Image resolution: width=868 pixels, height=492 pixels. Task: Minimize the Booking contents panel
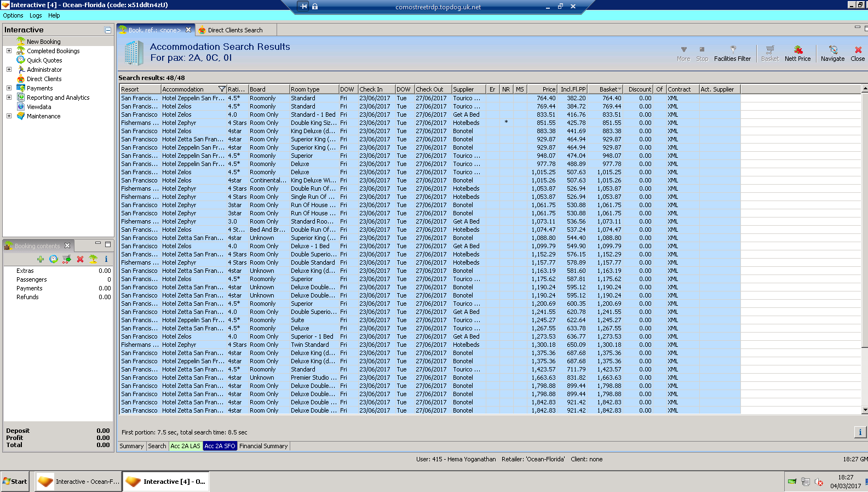coord(98,243)
